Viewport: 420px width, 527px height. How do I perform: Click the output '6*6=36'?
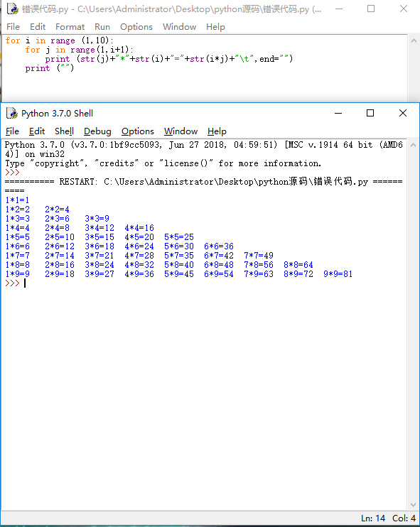click(219, 246)
